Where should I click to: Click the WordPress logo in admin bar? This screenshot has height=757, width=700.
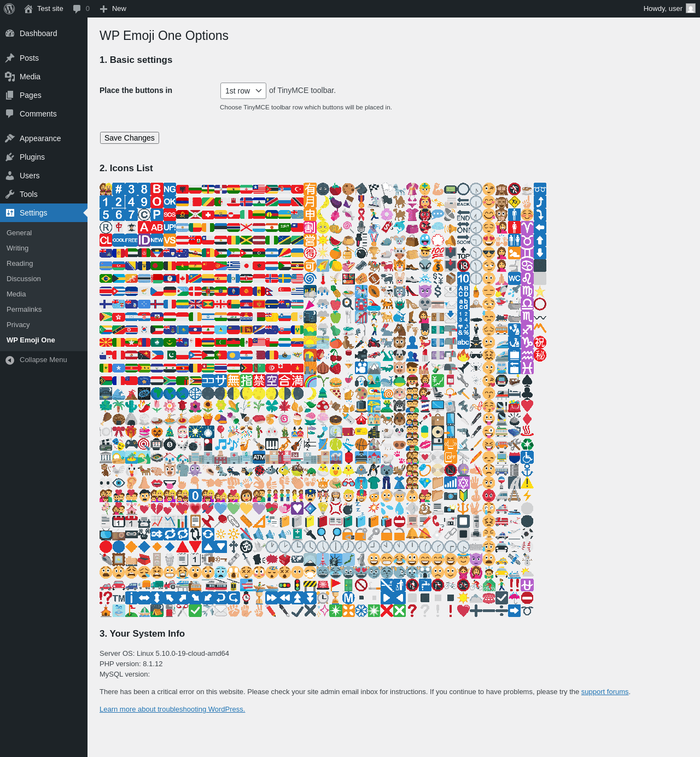(x=9, y=9)
